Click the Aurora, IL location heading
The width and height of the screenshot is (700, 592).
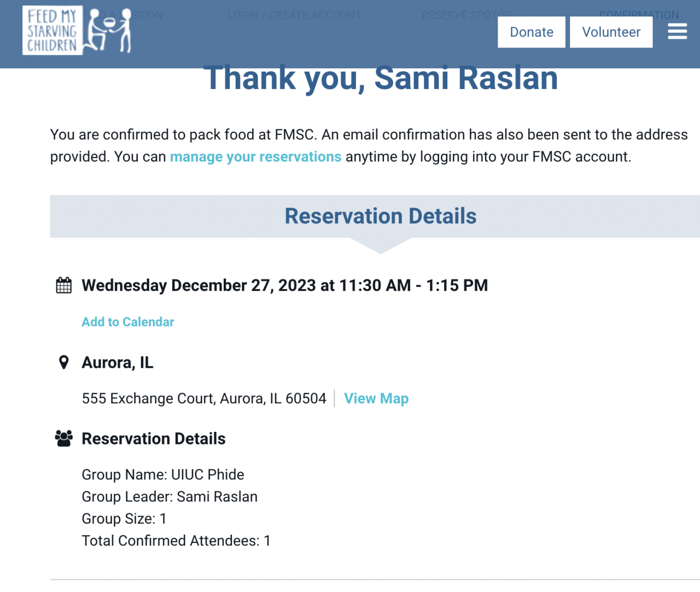tap(118, 362)
